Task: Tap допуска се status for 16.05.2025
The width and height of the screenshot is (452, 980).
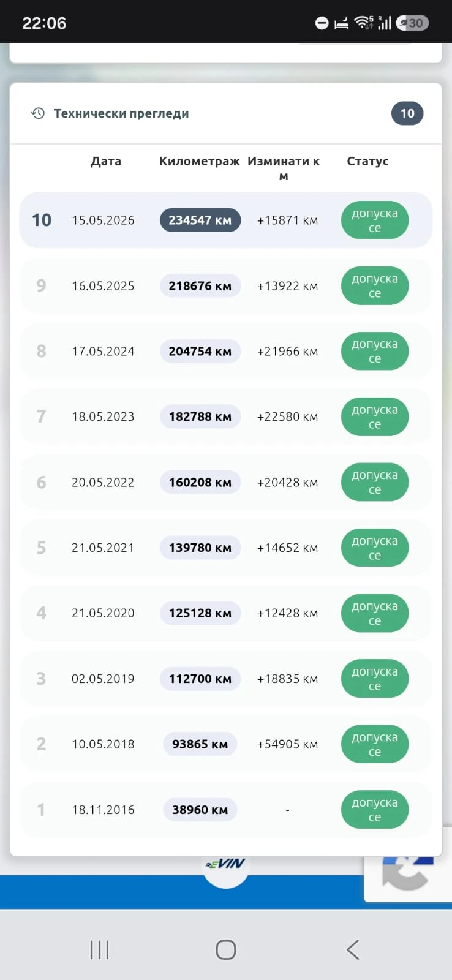Action: click(x=375, y=286)
